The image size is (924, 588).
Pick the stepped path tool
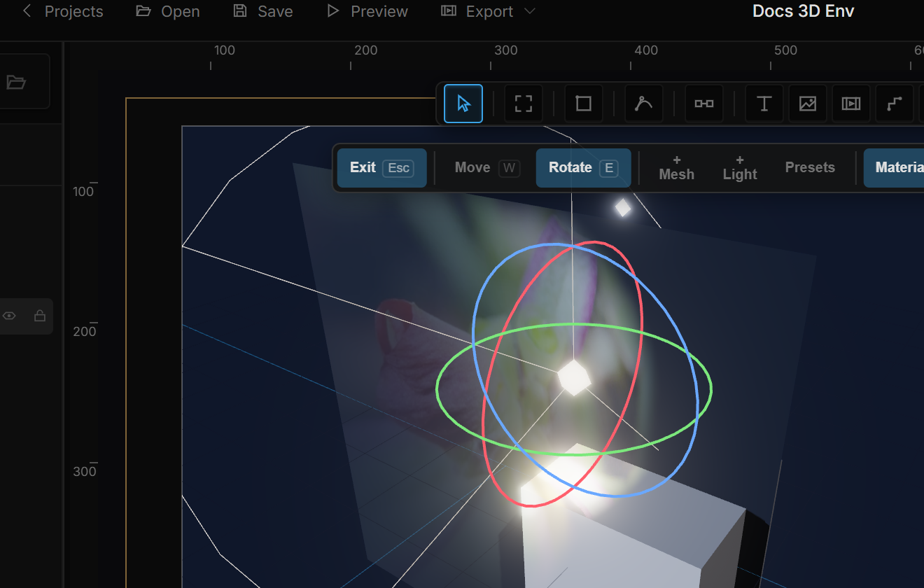coord(895,104)
